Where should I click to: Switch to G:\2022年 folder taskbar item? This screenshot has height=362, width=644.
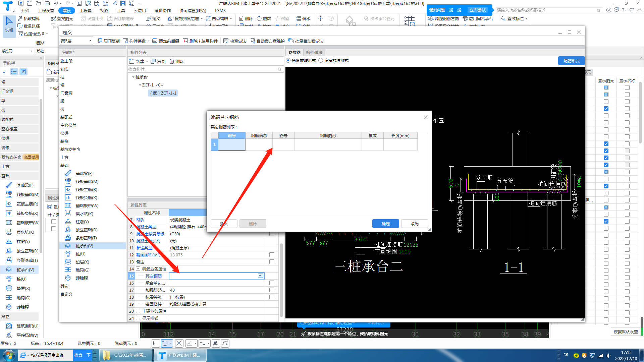(x=126, y=355)
